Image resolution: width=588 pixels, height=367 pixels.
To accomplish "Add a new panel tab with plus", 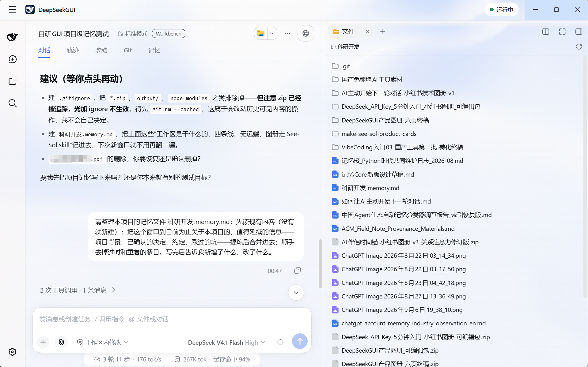I will tap(382, 32).
